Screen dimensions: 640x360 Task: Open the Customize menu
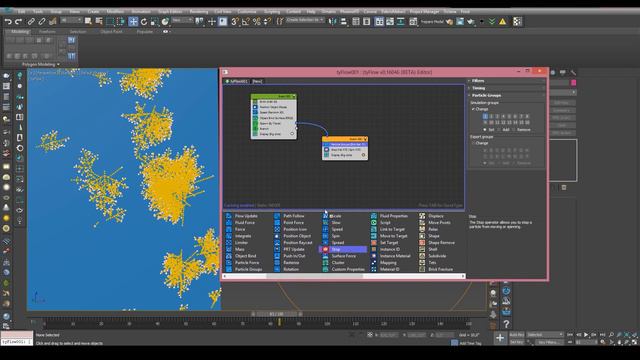tap(247, 11)
